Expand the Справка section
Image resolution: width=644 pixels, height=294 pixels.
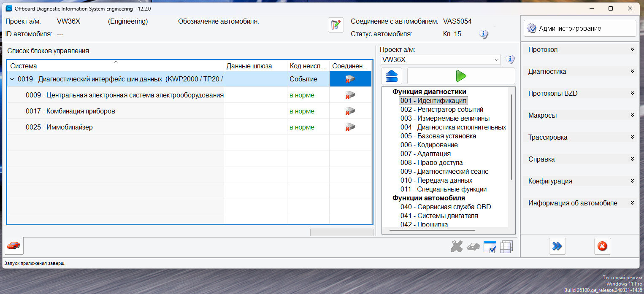click(x=581, y=159)
